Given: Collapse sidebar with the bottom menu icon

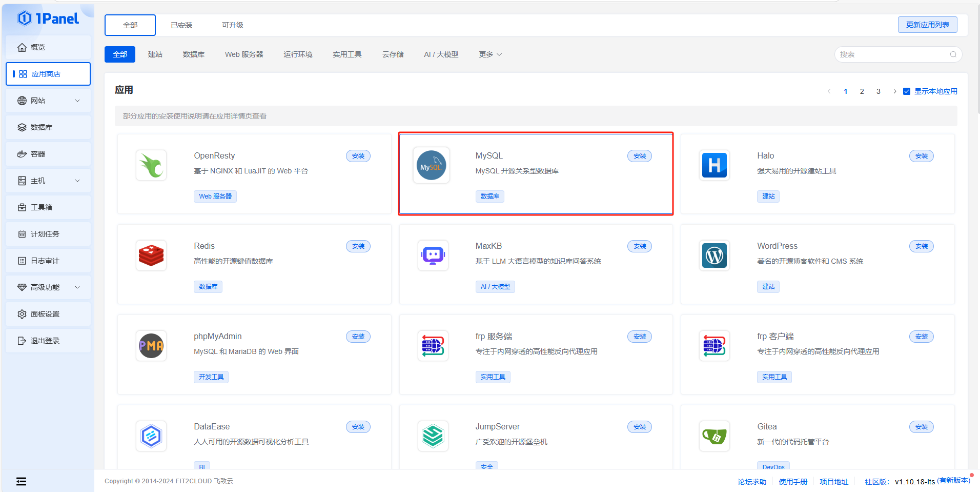Looking at the screenshot, I should coord(21,481).
